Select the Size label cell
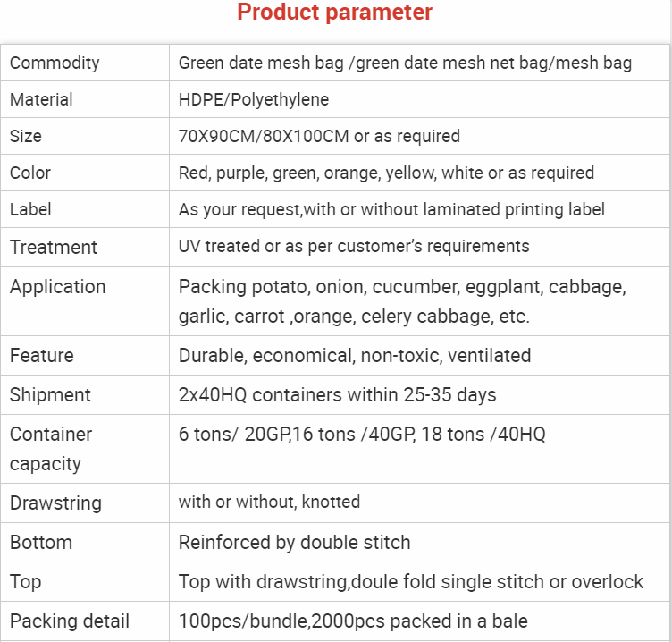The image size is (672, 642). 26,136
